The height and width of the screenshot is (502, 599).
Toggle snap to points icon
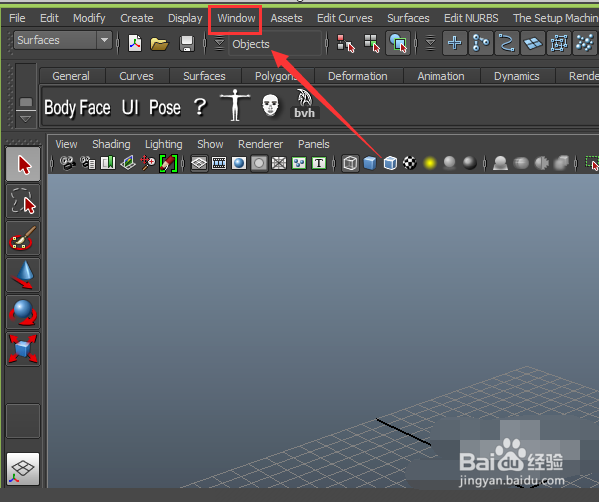coord(507,43)
